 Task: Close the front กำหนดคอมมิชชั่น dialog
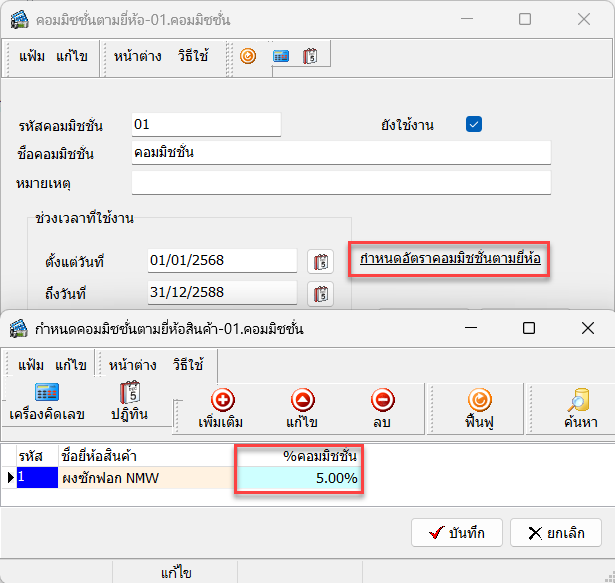[x=588, y=328]
